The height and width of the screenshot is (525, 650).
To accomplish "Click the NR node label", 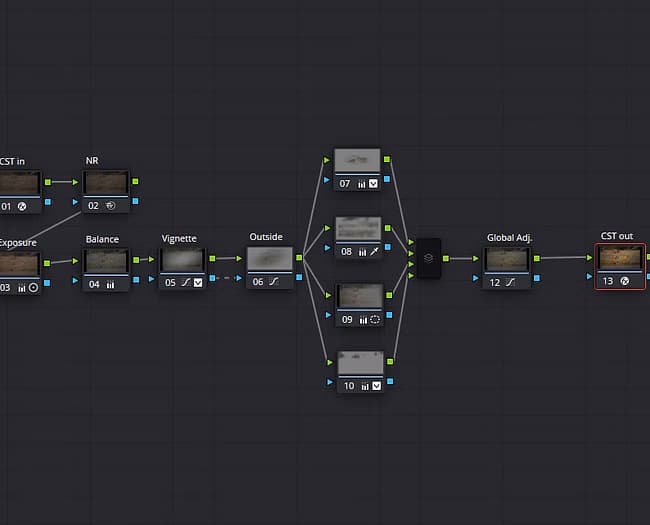I will pyautogui.click(x=92, y=160).
